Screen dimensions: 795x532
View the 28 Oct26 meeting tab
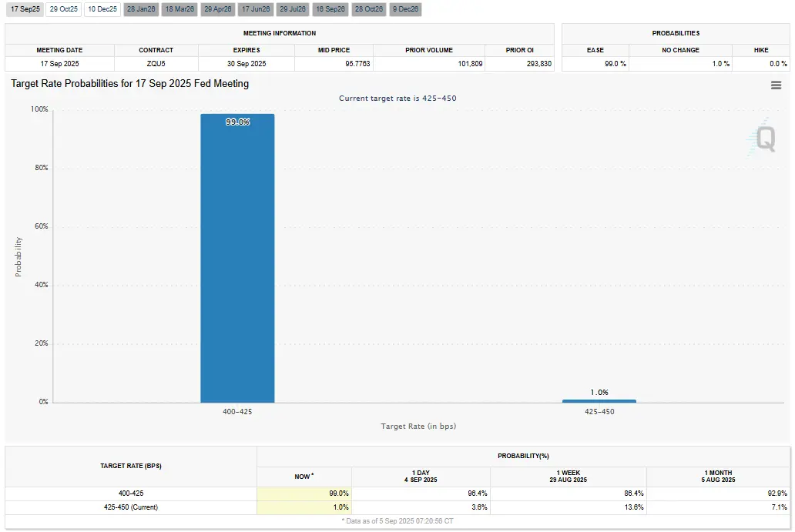pos(368,9)
